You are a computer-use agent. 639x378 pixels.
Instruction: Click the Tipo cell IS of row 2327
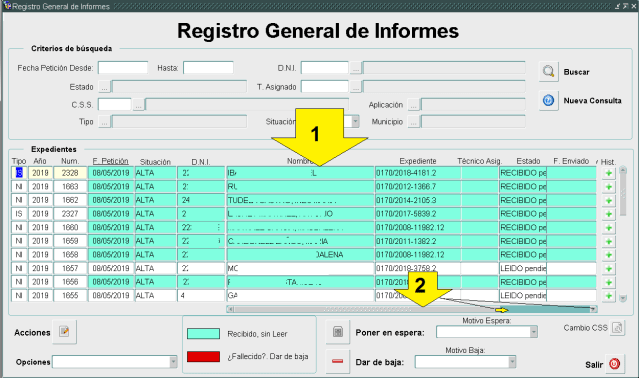point(19,214)
